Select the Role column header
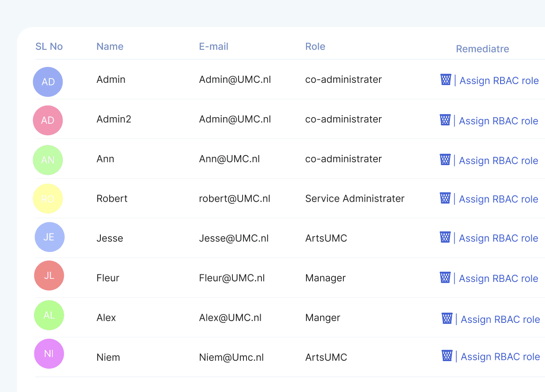The image size is (545, 392). click(315, 46)
